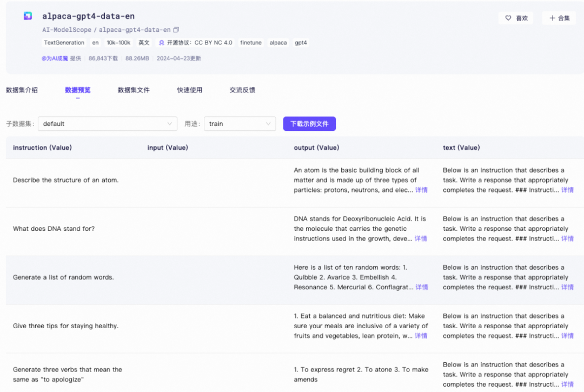Viewport: 584px width, 392px height.
Task: Open 详情 for the random words output
Action: (422, 288)
